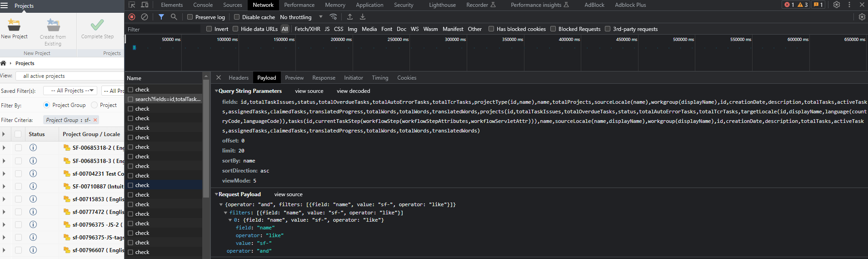This screenshot has width=868, height=259.
Task: Collapse the payload item 0 node
Action: pos(230,220)
